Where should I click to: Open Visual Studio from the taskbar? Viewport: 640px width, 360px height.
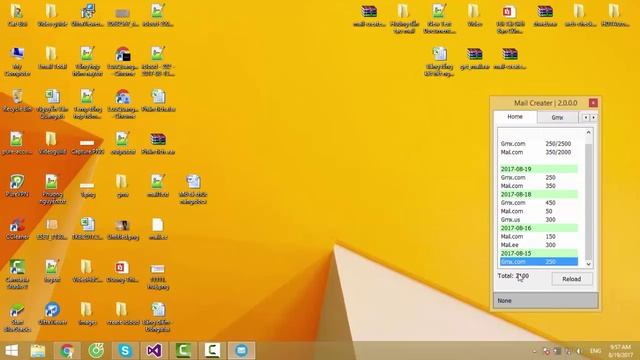click(154, 351)
